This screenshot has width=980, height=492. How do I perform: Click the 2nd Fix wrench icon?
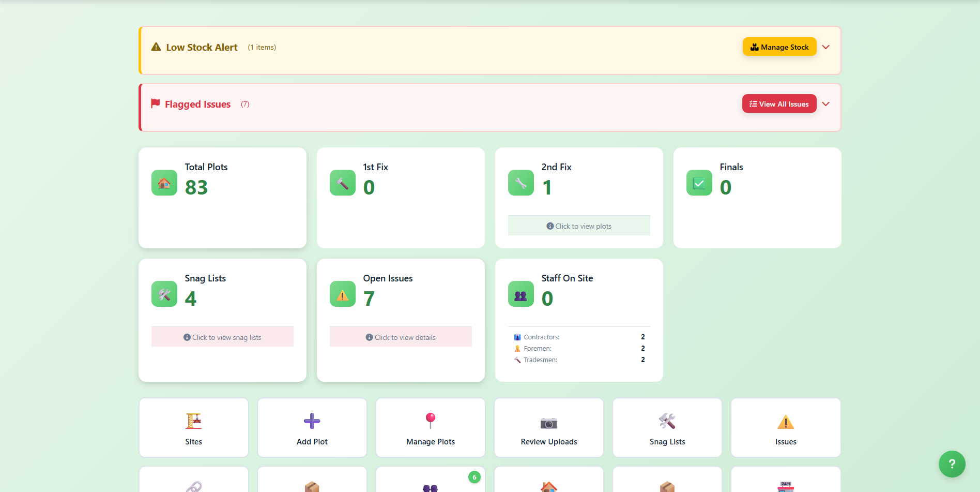521,183
